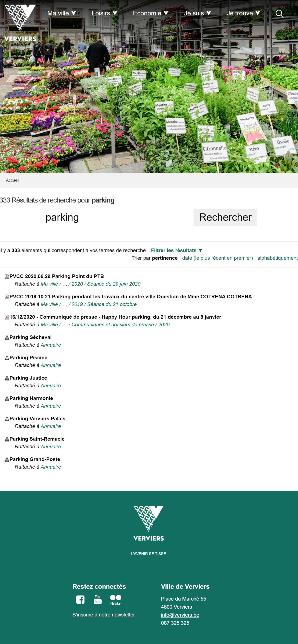The image size is (298, 644).
Task: Expand Filtrer les résultats options
Action: coord(176,250)
